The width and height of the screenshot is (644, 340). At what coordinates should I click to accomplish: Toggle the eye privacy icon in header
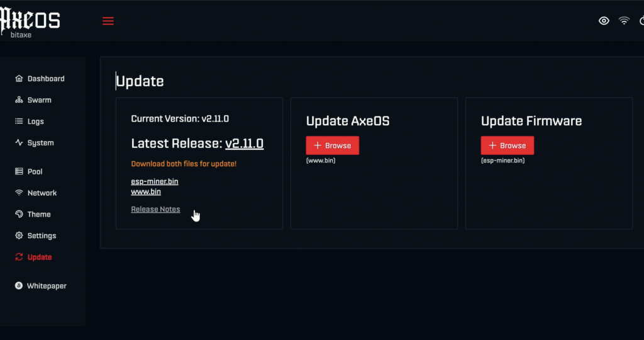click(x=604, y=21)
